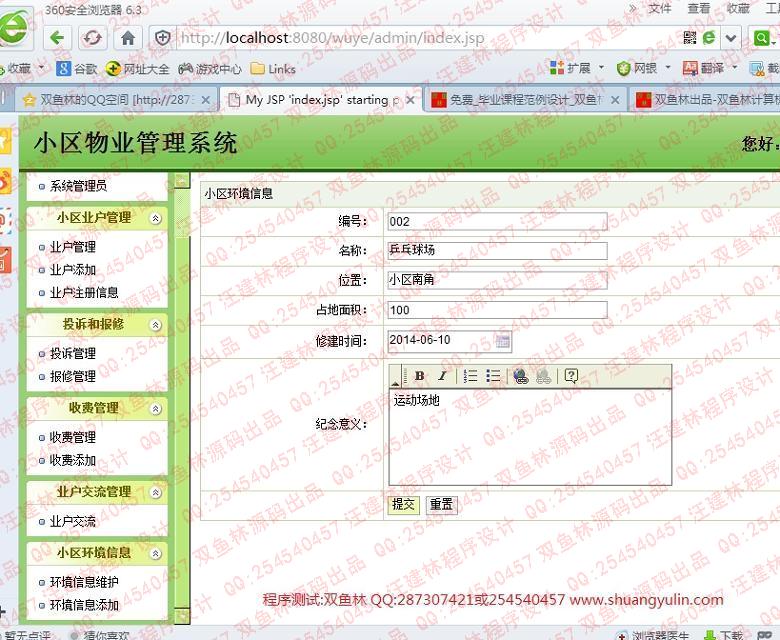Close the 双鱼林的QQ空间 tab

pyautogui.click(x=205, y=100)
